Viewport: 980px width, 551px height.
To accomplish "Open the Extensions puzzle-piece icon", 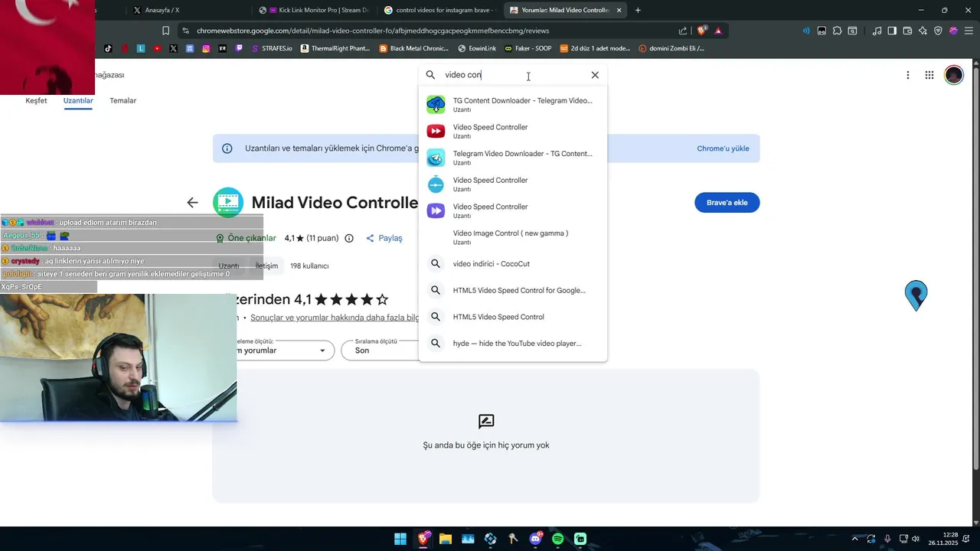I will click(837, 31).
